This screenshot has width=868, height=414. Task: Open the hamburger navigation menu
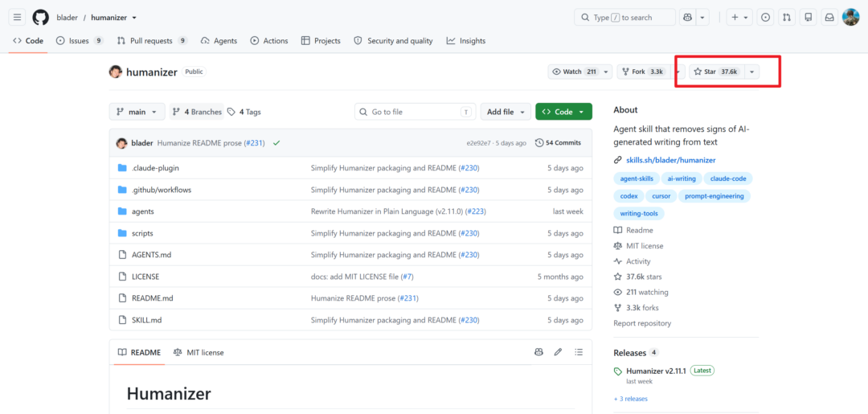17,17
